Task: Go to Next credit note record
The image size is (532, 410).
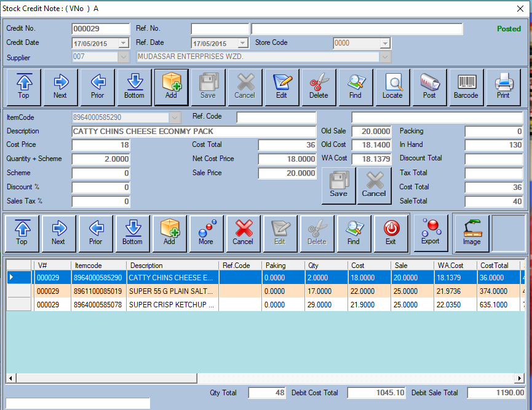Action: point(60,87)
